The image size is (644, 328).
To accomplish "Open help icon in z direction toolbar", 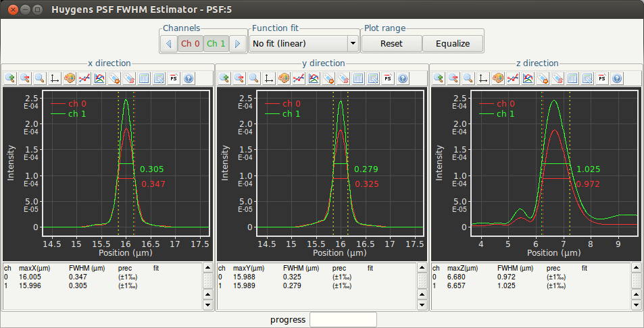I will click(617, 78).
